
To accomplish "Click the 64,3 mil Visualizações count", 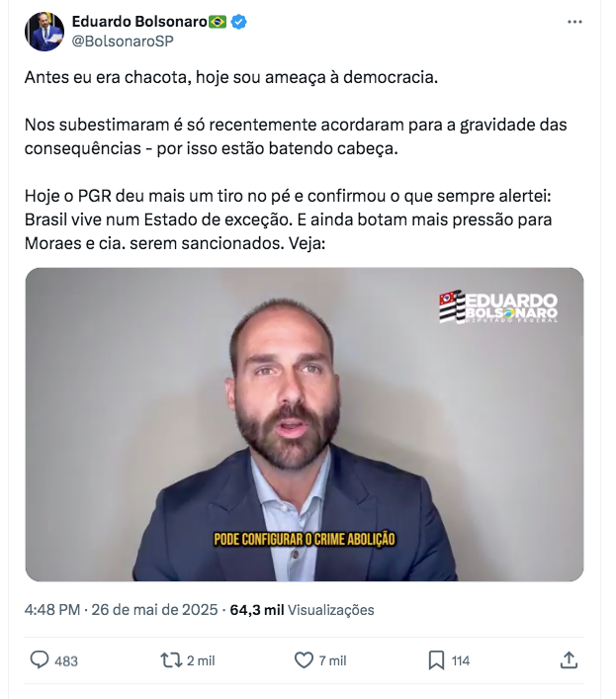I will tap(302, 609).
